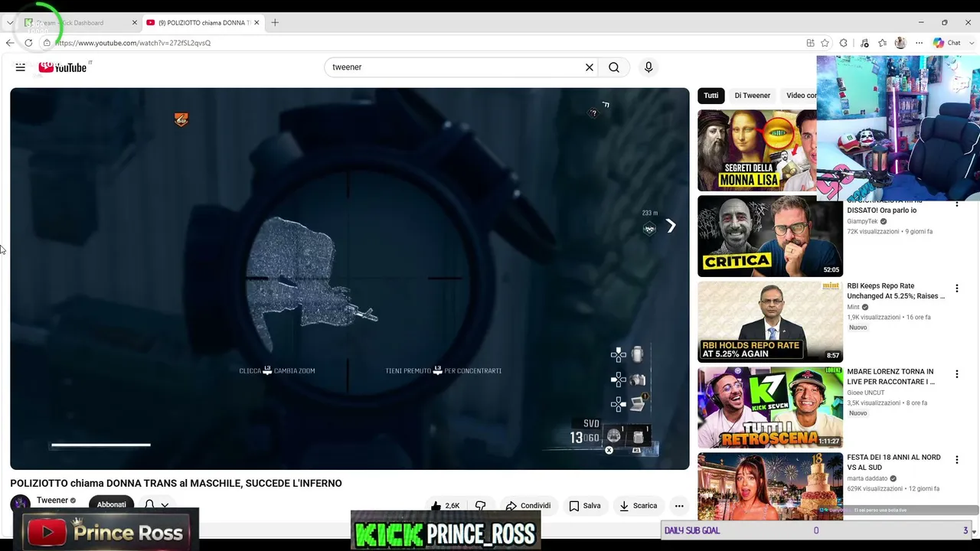
Task: Bookmark this page with star icon
Action: click(825, 43)
